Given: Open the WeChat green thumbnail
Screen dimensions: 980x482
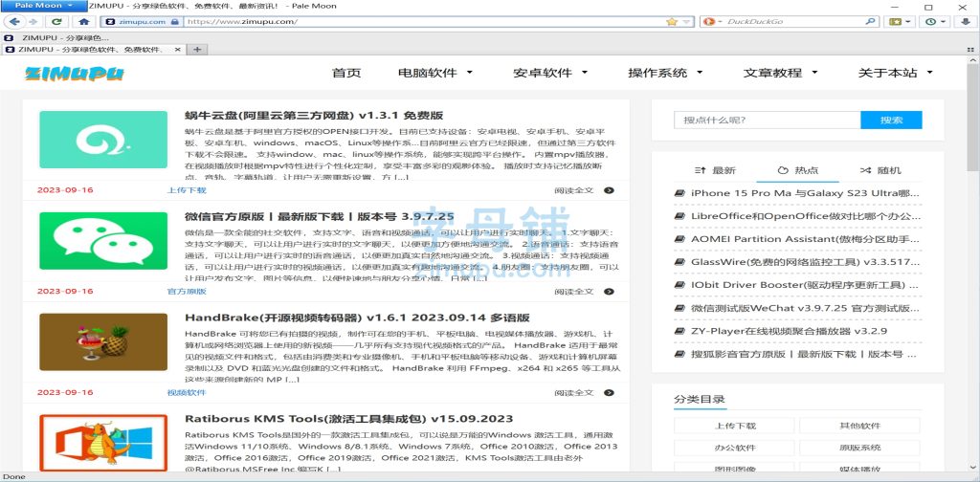Looking at the screenshot, I should click(x=103, y=240).
